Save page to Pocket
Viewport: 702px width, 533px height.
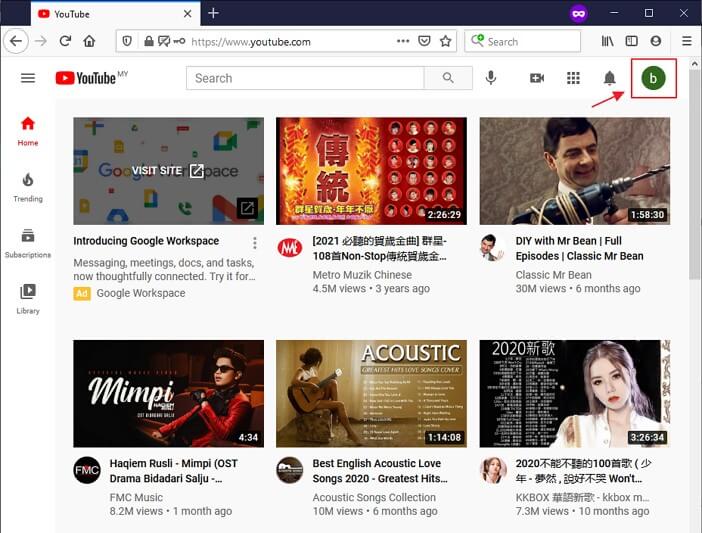pos(424,41)
